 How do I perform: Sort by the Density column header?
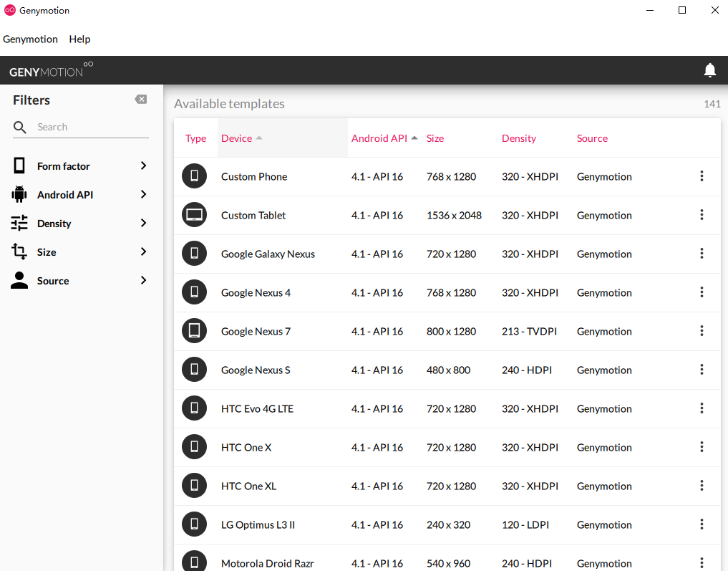point(518,138)
